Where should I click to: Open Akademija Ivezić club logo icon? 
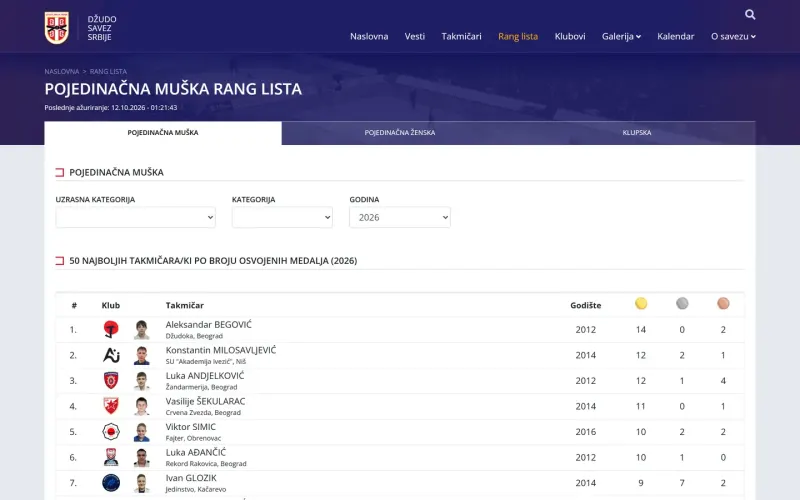click(111, 355)
